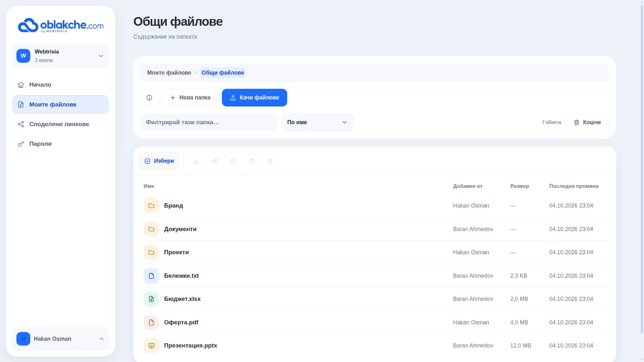This screenshot has height=362, width=644.
Task: Click the Качи файлове upload button
Action: 254,98
